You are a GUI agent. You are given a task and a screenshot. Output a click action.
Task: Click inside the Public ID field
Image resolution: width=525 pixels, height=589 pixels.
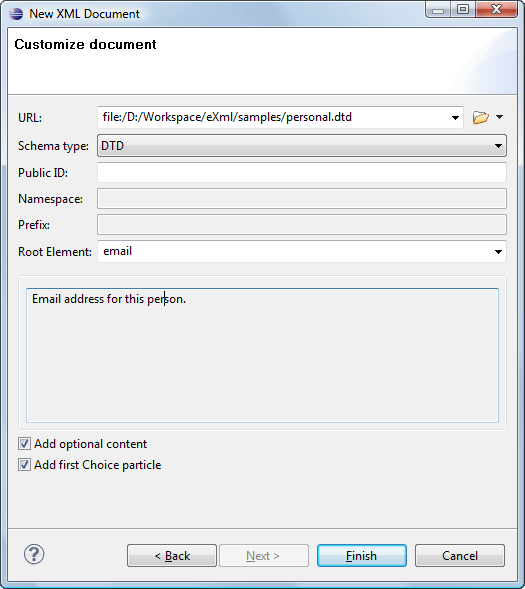pos(302,172)
